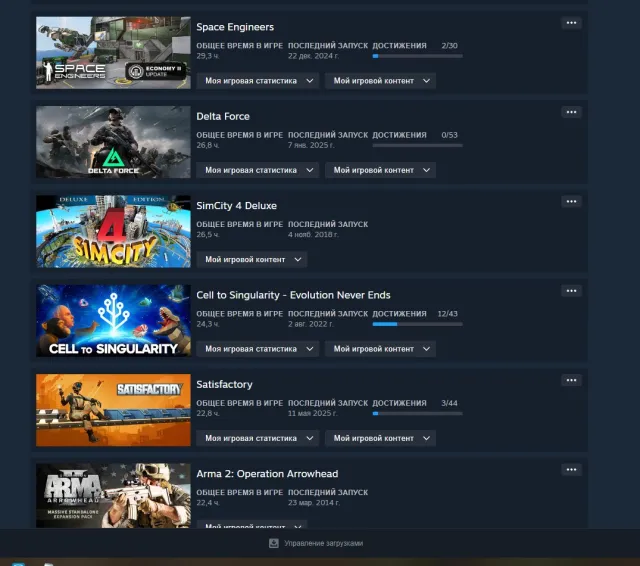Expand 'Моя игровая статистика' for Delta Force
640x566 pixels.
(258, 170)
